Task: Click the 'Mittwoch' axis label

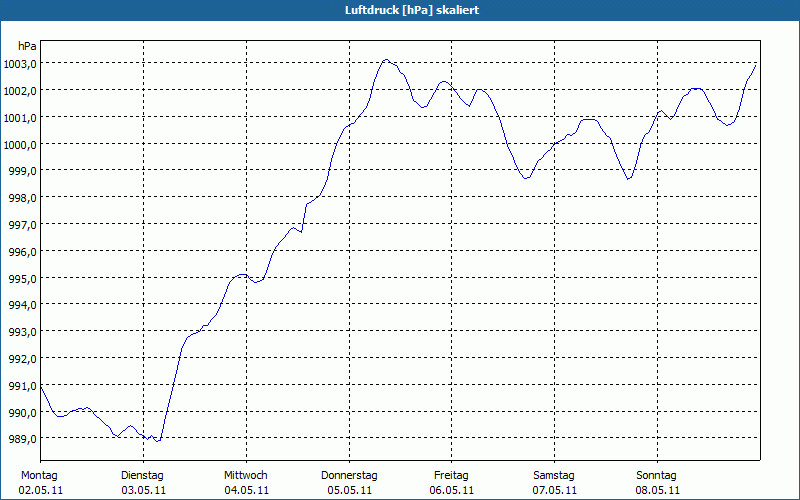Action: tap(245, 475)
